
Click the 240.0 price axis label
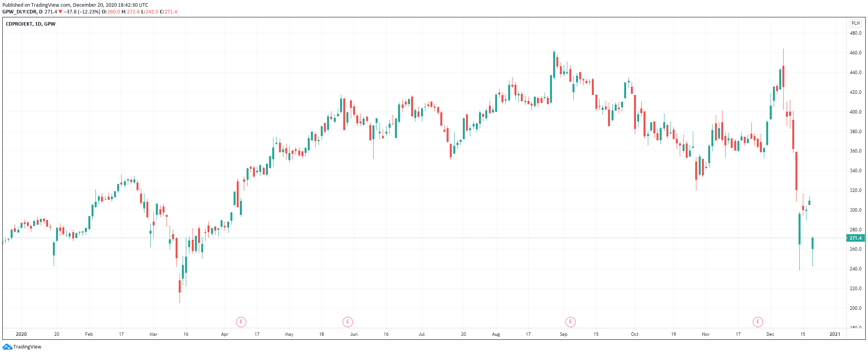click(x=855, y=269)
